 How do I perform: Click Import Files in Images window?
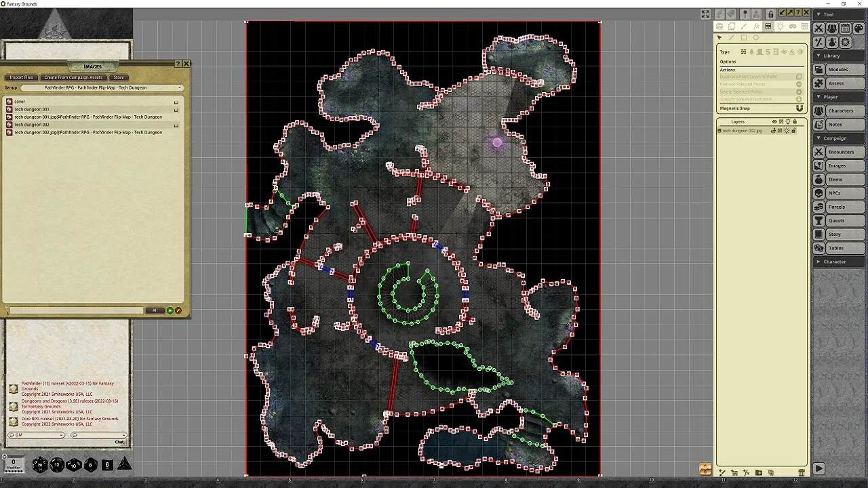coord(21,77)
